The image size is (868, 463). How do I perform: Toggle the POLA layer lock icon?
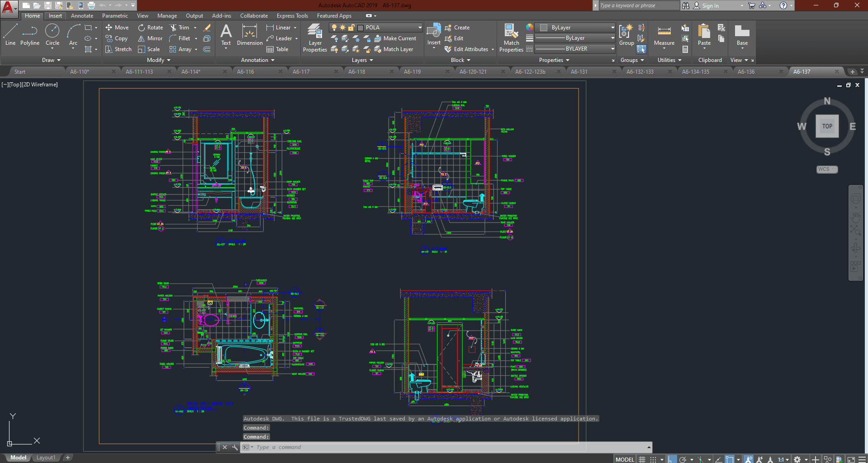[351, 28]
